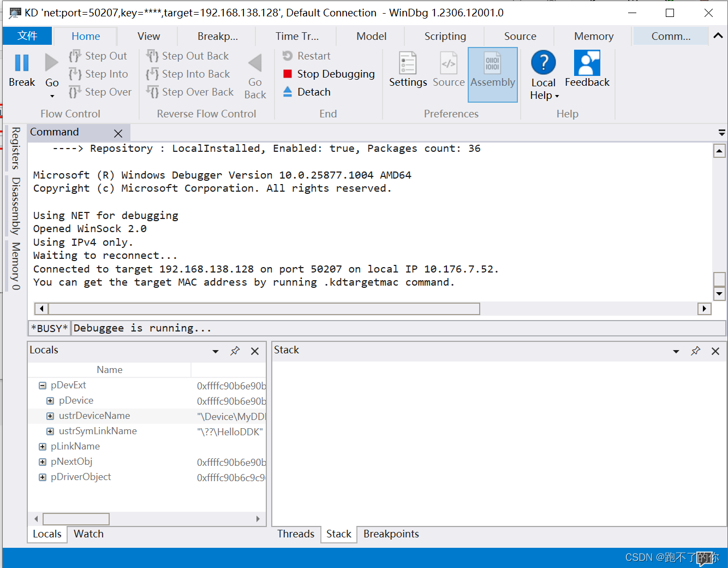
Task: Open the Memory 0 side panel
Action: tap(16, 266)
